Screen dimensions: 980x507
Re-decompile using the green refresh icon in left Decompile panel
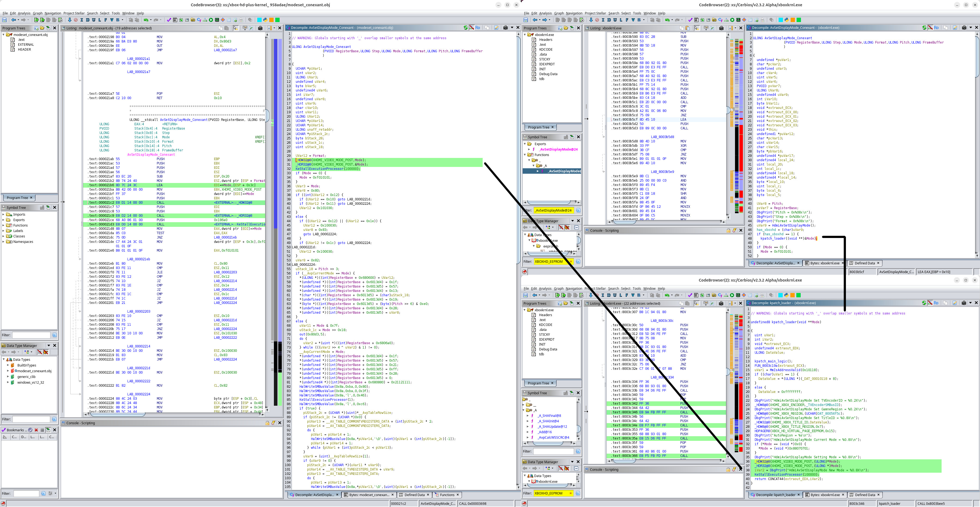[x=466, y=27]
